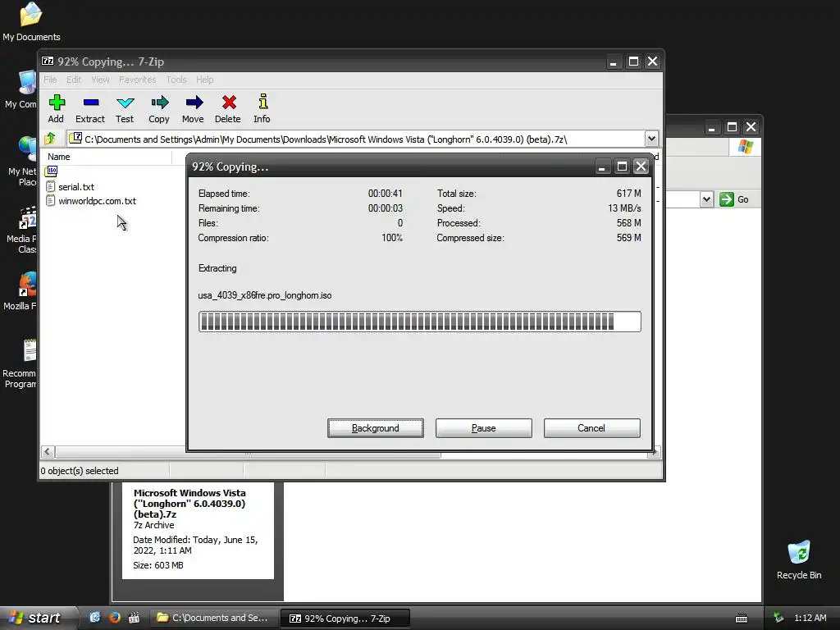840x630 pixels.
Task: Launch Firefox from quick launch bar
Action: pos(114,617)
